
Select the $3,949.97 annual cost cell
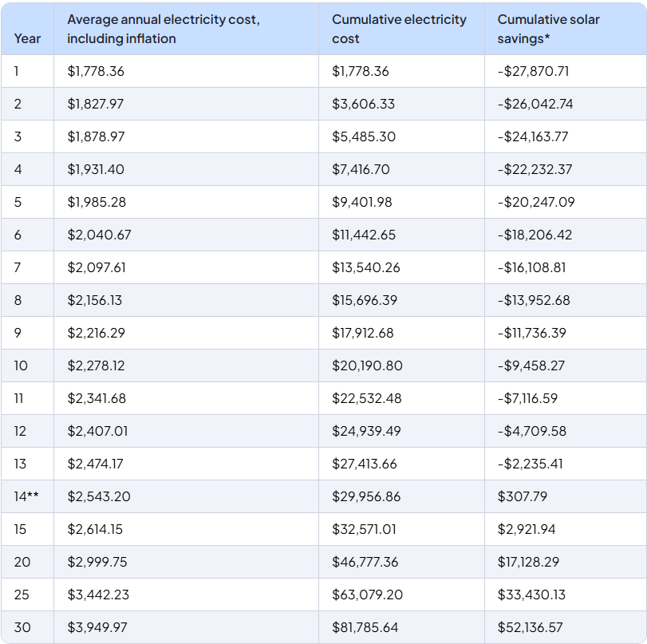(x=97, y=627)
